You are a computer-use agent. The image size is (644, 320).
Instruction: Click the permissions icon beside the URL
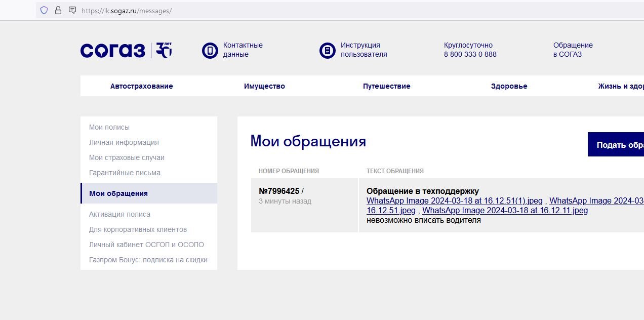click(72, 10)
